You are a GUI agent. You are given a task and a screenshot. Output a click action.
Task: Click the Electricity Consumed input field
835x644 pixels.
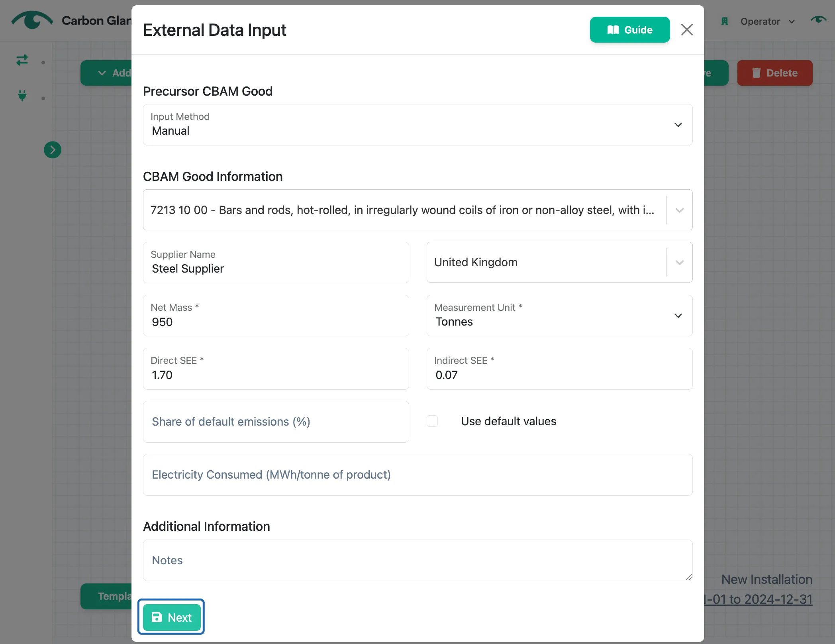click(x=417, y=475)
